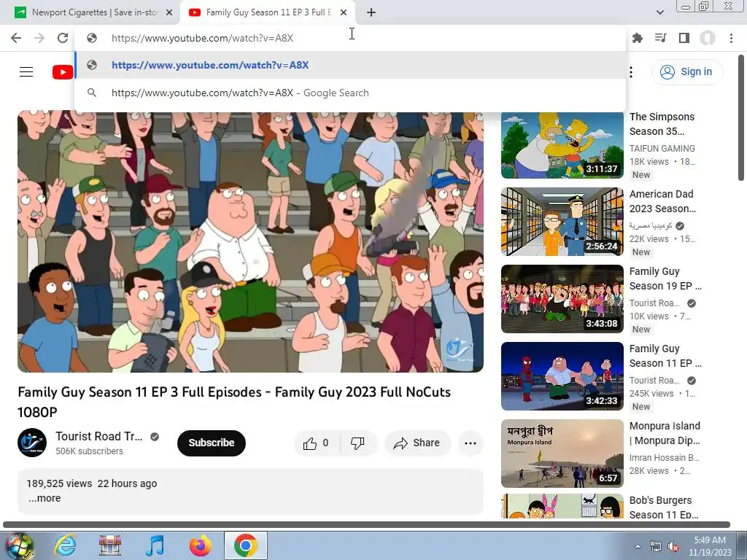This screenshot has height=560, width=747.
Task: Open Bob's Burgers Season 11 thumbnail
Action: 562,506
